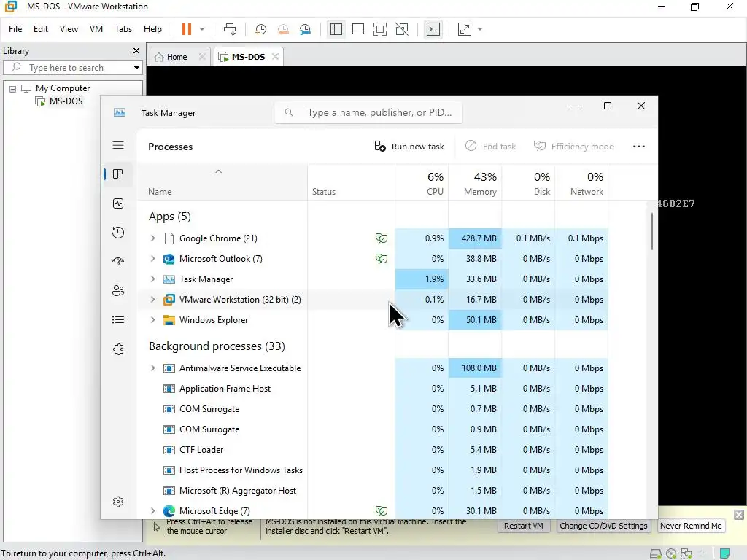Image resolution: width=747 pixels, height=560 pixels.
Task: Open the Users page in Task Manager sidebar
Action: (118, 290)
